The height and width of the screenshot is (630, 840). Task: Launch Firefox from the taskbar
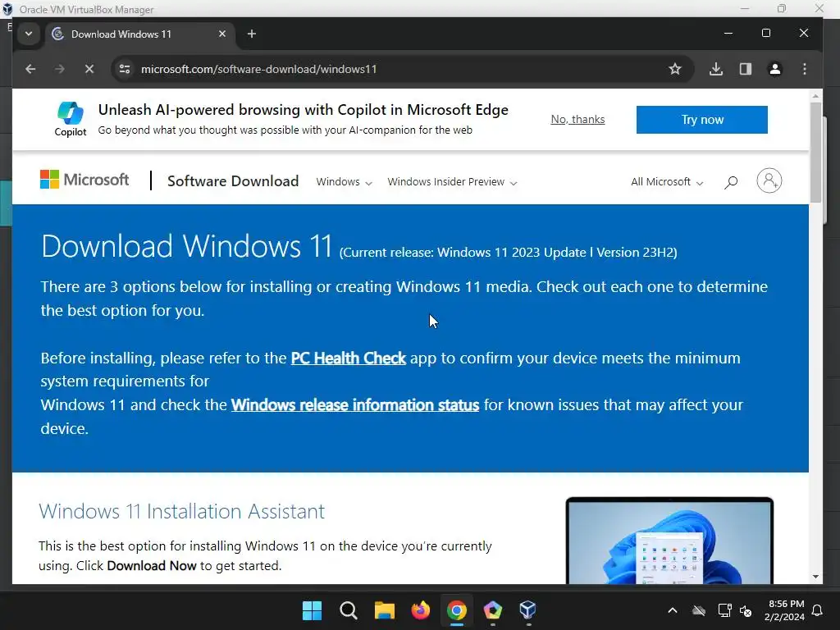[x=421, y=610]
